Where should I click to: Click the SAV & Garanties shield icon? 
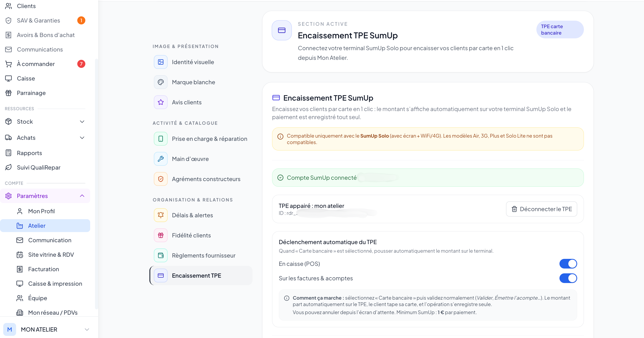[x=9, y=20]
